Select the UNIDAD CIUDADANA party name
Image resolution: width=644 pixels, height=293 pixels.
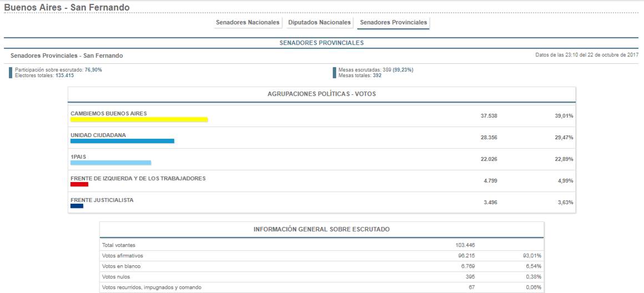pos(98,135)
